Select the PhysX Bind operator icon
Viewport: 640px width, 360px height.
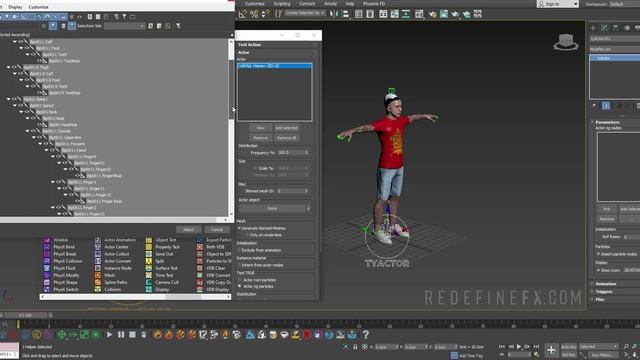click(x=47, y=247)
